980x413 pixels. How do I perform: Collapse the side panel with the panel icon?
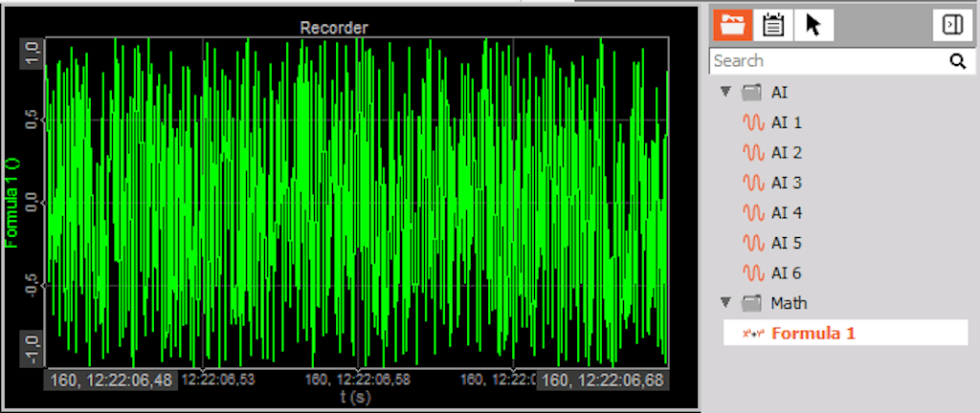coord(952,26)
